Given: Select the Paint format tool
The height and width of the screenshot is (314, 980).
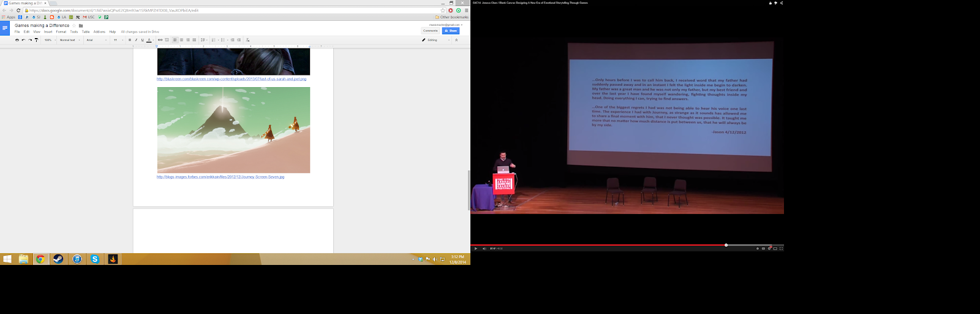Looking at the screenshot, I should point(36,40).
